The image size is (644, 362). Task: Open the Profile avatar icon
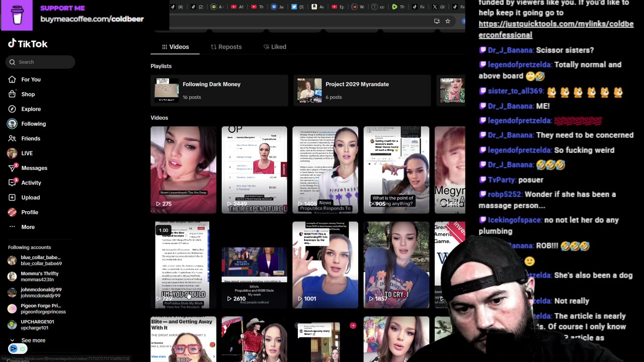click(x=12, y=212)
